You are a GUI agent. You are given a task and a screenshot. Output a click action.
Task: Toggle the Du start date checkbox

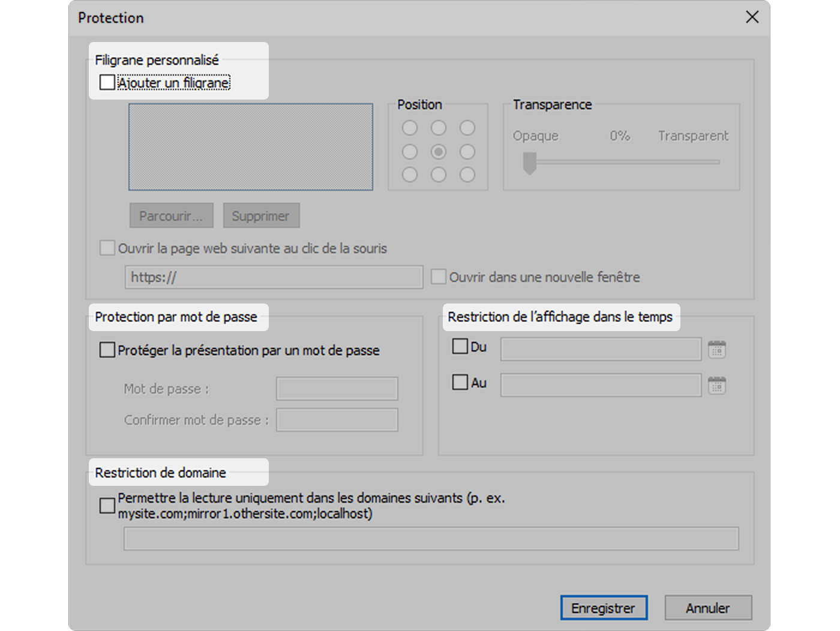pyautogui.click(x=460, y=347)
